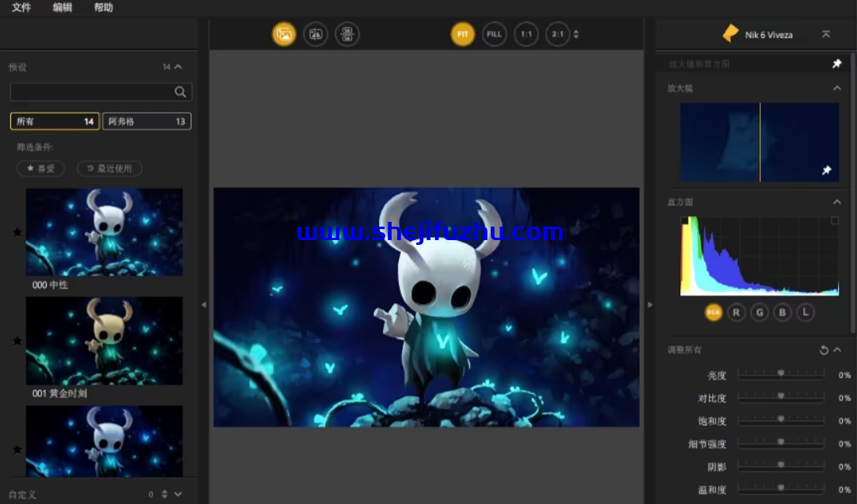The image size is (857, 504).
Task: Show the R histogram channel
Action: pyautogui.click(x=736, y=312)
